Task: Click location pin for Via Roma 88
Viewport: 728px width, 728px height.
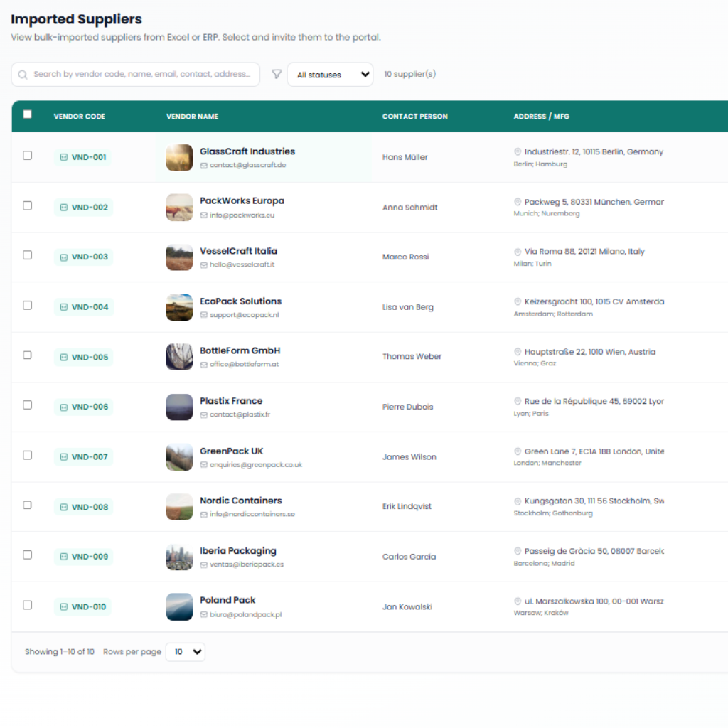Action: click(x=518, y=252)
